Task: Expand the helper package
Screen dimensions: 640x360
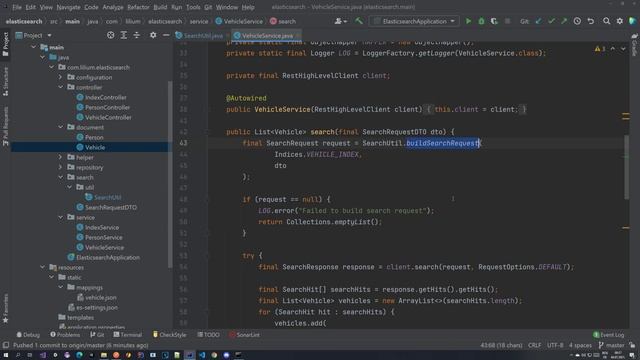Action: pyautogui.click(x=60, y=157)
